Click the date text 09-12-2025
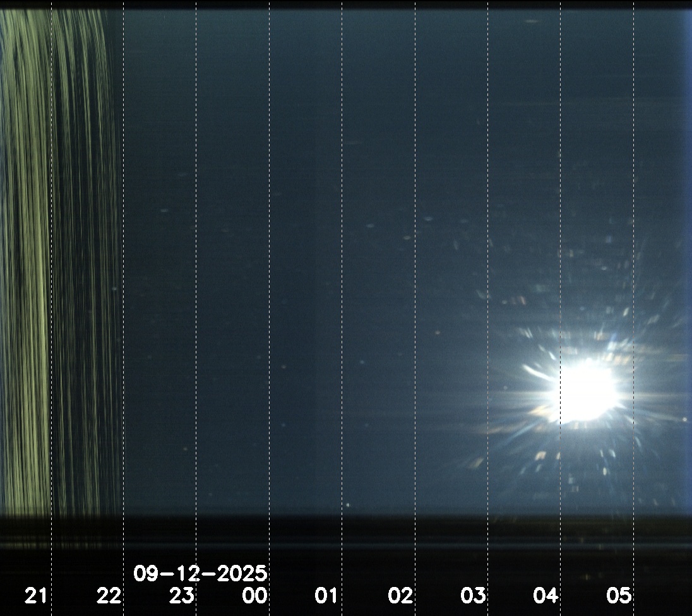The image size is (692, 616). tap(200, 574)
